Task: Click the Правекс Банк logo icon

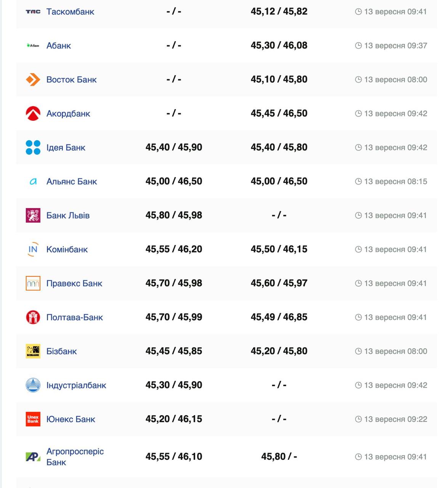Action: point(33,283)
